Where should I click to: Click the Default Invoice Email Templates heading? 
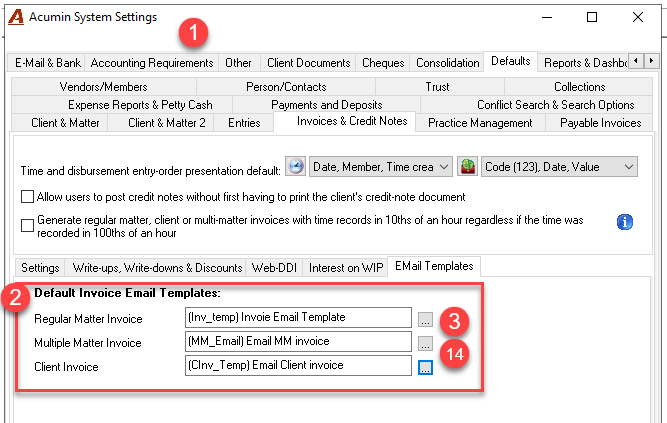[x=127, y=293]
